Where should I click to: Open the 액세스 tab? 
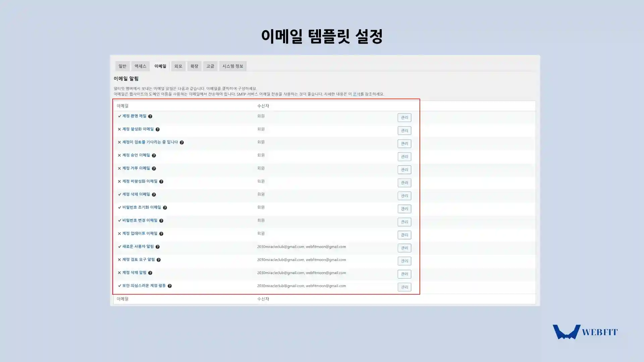pyautogui.click(x=141, y=66)
